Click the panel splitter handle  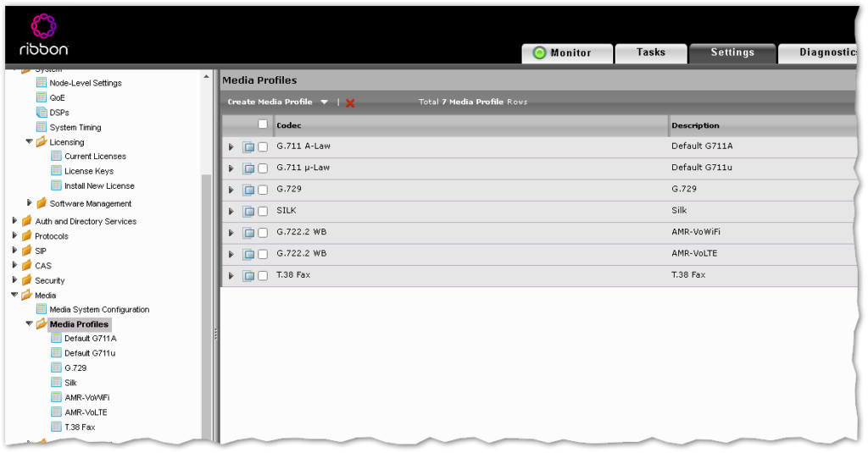coord(216,334)
